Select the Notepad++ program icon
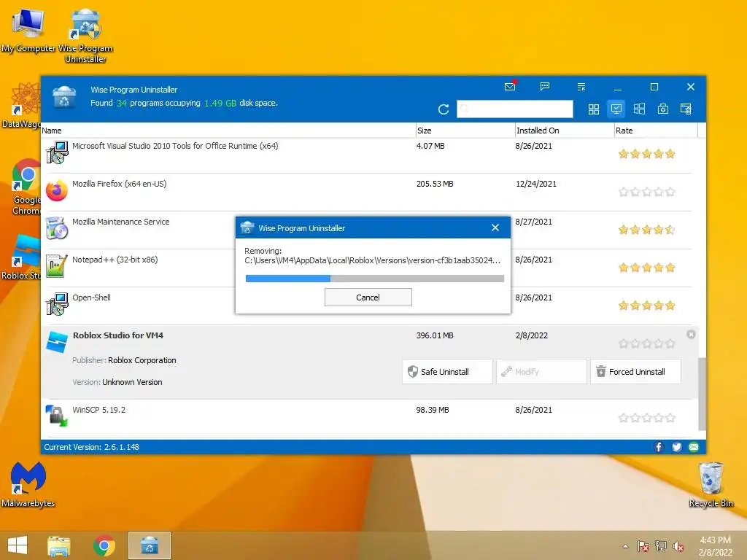This screenshot has height=560, width=747. point(57,266)
